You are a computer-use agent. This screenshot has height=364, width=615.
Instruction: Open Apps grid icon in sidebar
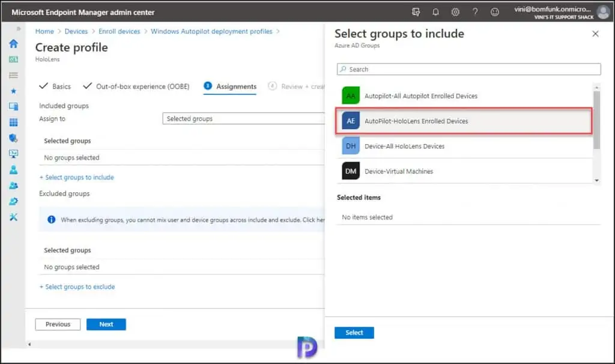click(13, 123)
